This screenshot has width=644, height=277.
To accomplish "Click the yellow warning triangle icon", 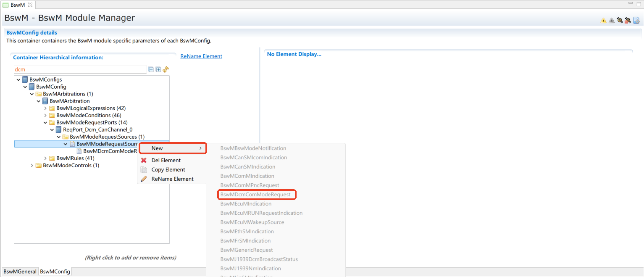I will pos(603,20).
